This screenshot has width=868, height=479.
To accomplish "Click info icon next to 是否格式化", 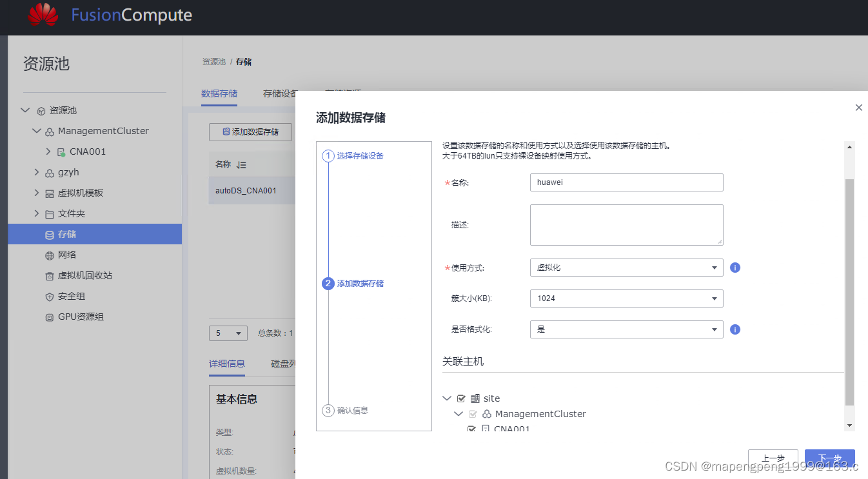I will (735, 329).
